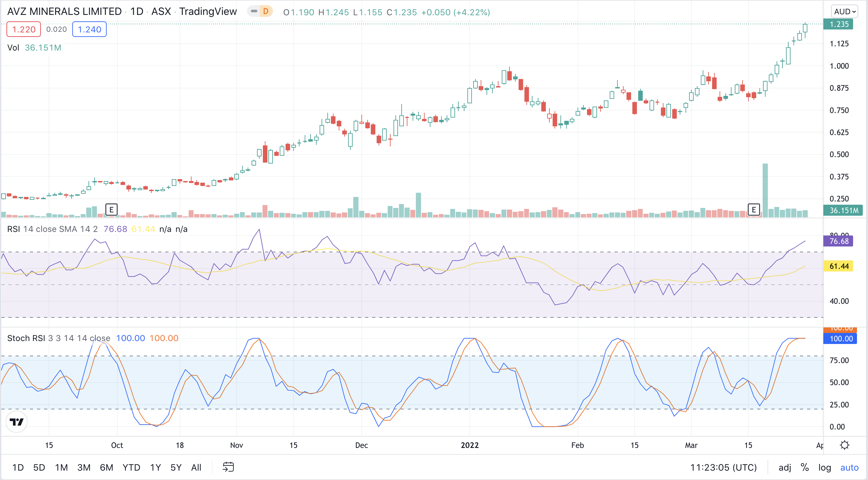Image resolution: width=868 pixels, height=480 pixels.
Task: Click the 40.00 RSI axis label
Action: coord(839,301)
